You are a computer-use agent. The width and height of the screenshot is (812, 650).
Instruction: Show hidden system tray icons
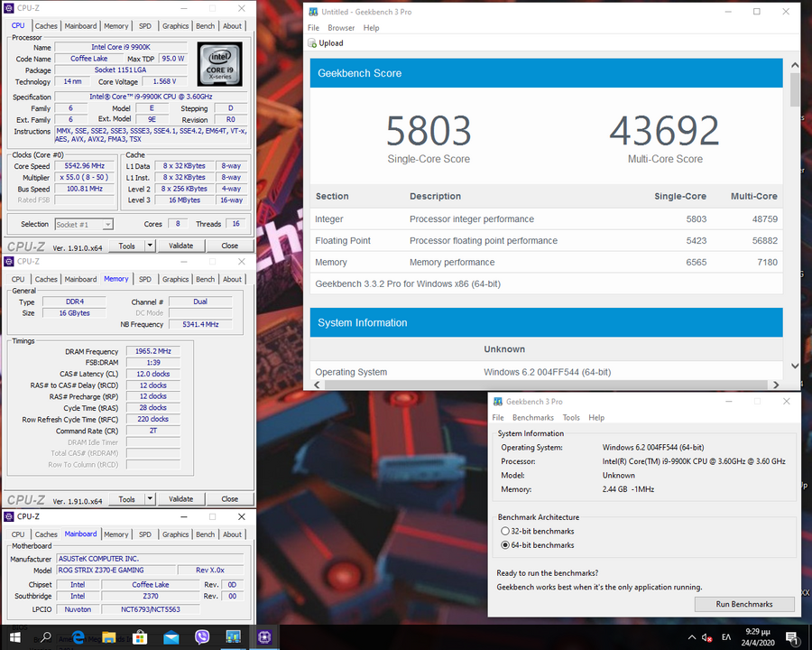692,637
